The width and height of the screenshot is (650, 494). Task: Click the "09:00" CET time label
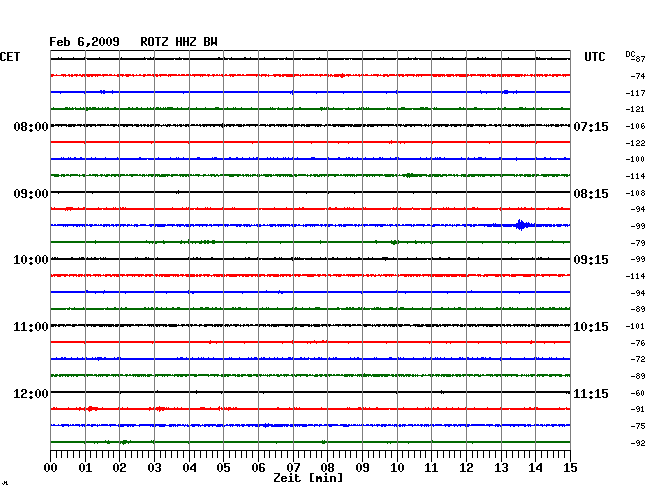[31, 194]
